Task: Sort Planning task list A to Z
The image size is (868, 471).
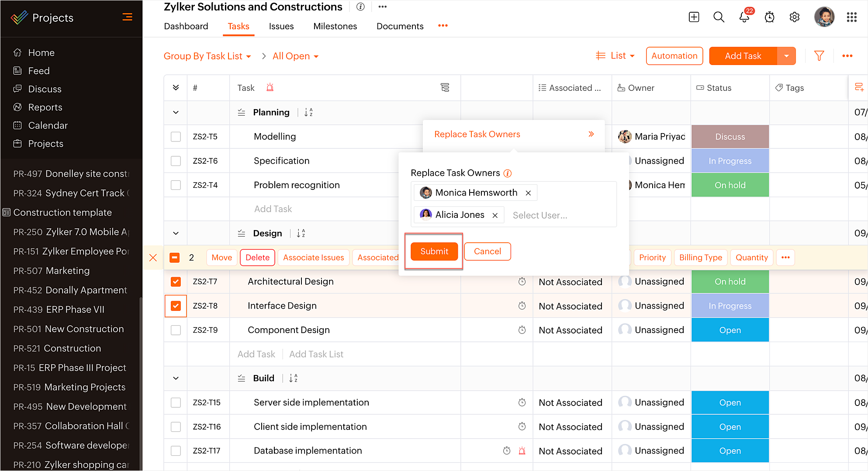Action: [x=308, y=112]
